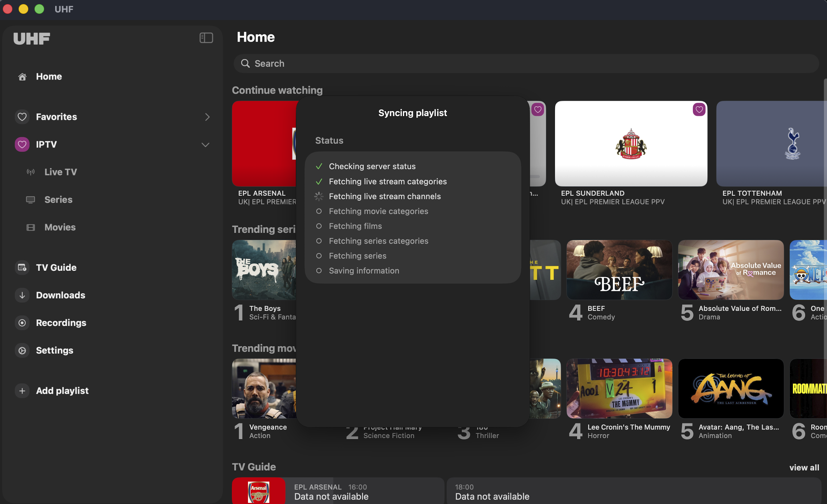The height and width of the screenshot is (504, 827).
Task: Click the Home house icon
Action: [x=22, y=77]
